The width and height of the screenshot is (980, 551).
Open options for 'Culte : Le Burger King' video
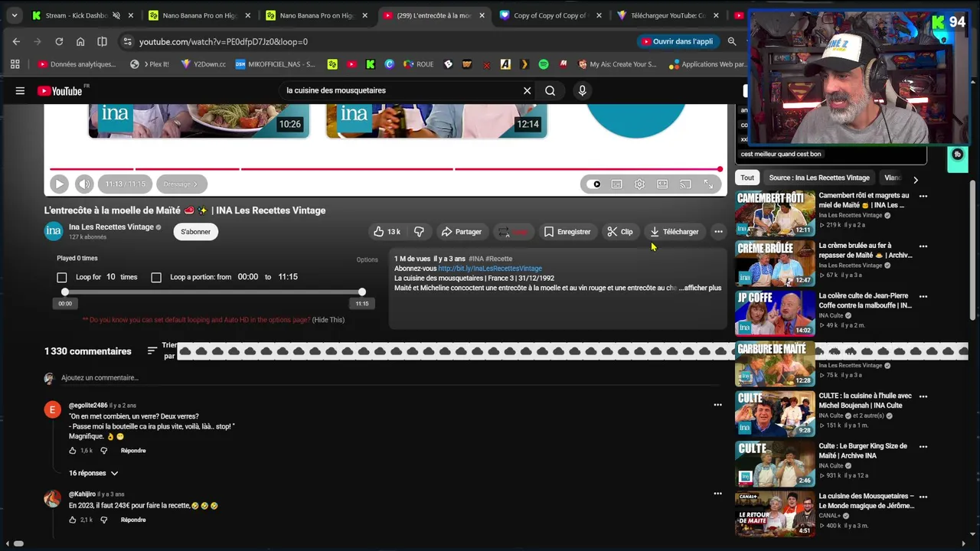point(923,447)
